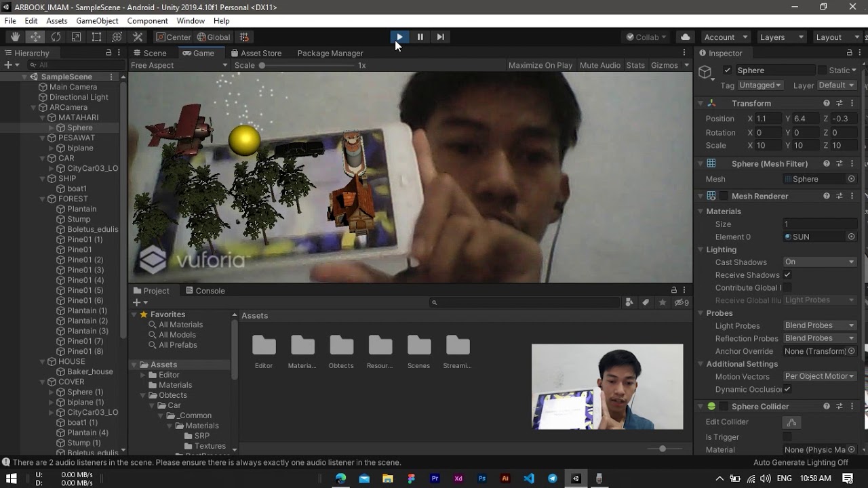Select the Hand tool in toolbar
Screen dimensions: 868x488
click(x=15, y=37)
